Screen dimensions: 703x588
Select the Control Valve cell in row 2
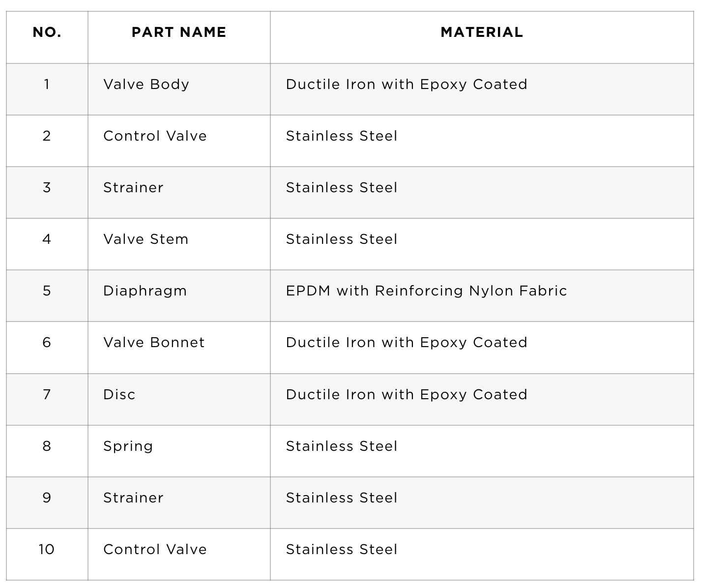tap(155, 136)
